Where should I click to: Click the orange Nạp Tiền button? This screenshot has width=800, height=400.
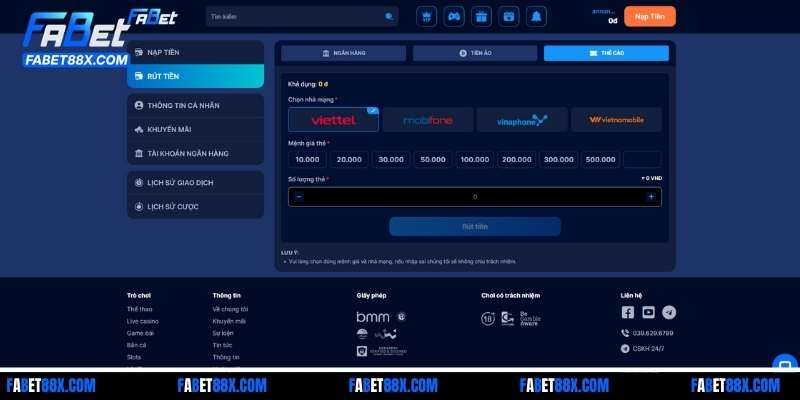tap(649, 16)
